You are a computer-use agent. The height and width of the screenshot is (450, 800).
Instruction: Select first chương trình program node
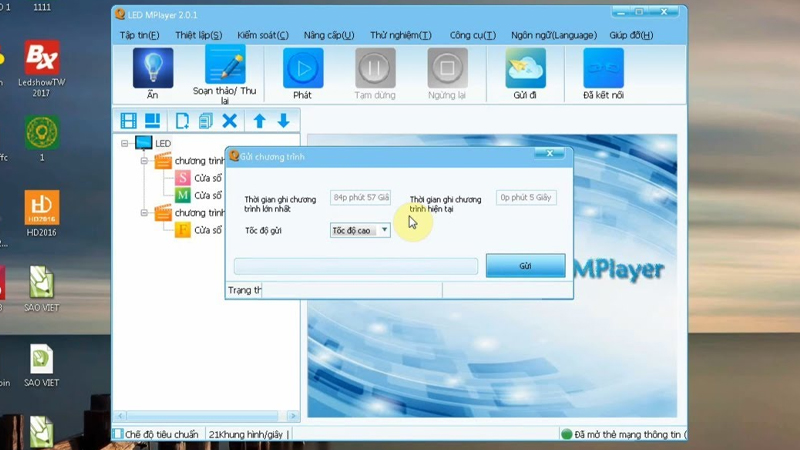[x=189, y=161]
